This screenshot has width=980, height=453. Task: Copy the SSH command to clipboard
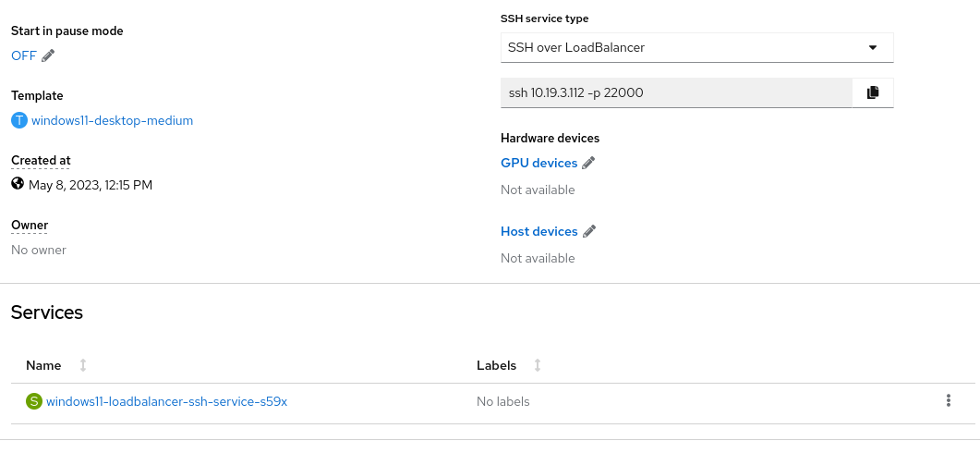[873, 92]
